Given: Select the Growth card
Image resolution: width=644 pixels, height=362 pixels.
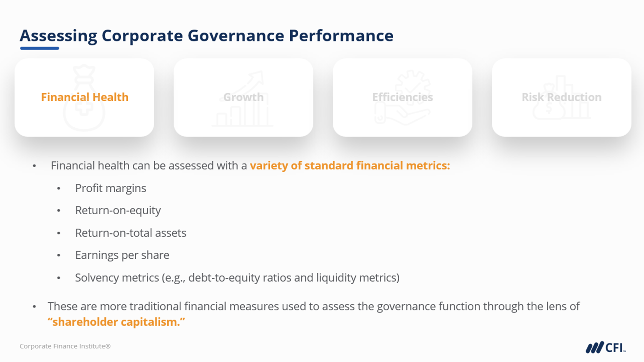Looking at the screenshot, I should click(x=243, y=97).
